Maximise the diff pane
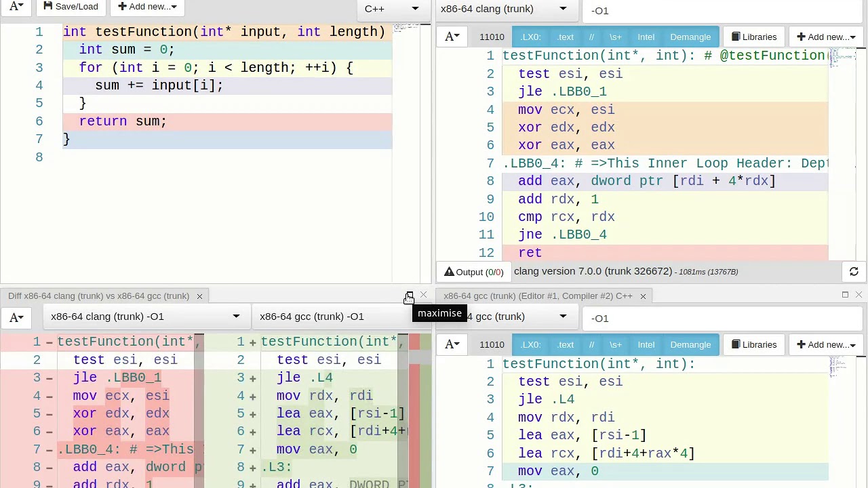Viewport: 868px width, 488px height. pyautogui.click(x=409, y=296)
